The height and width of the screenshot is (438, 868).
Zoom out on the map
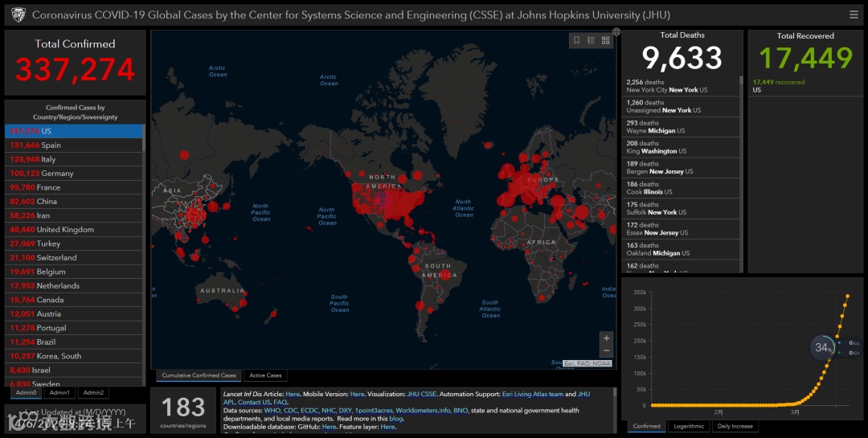[606, 350]
